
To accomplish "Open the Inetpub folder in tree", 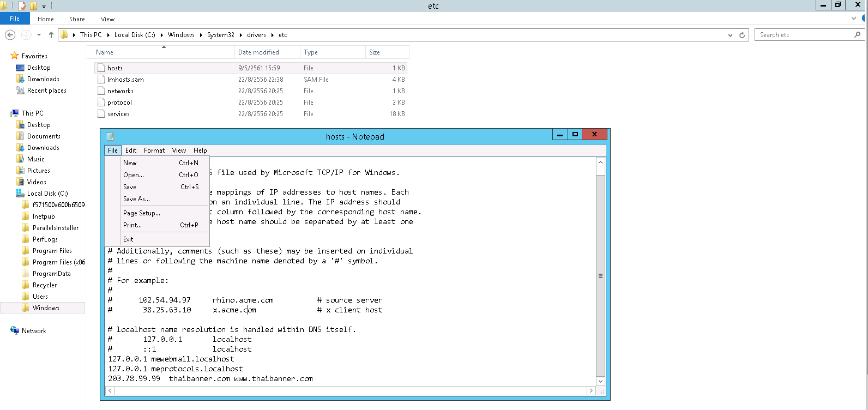I will point(44,216).
